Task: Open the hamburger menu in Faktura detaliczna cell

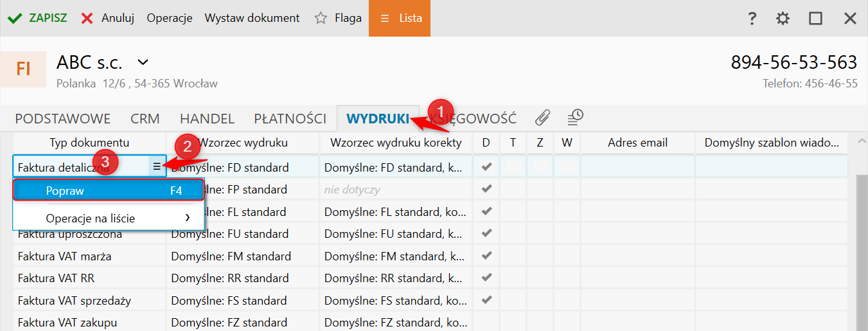Action: (157, 166)
